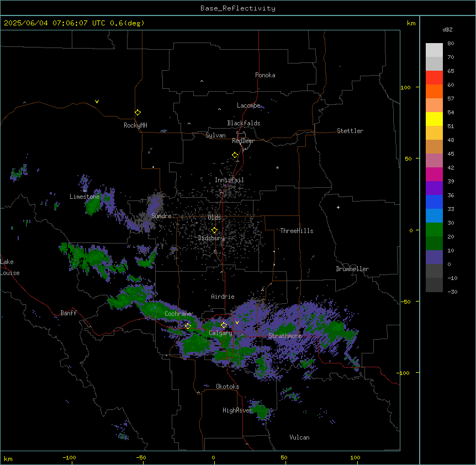This screenshot has width=476, height=465.
Task: Click the km unit label in the bottom-left corner
Action: pyautogui.click(x=8, y=459)
